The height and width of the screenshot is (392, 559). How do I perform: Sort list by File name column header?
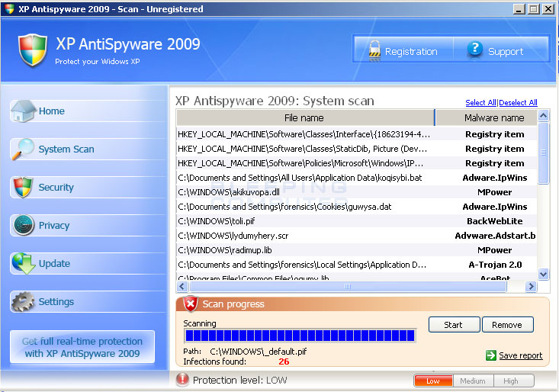point(304,118)
